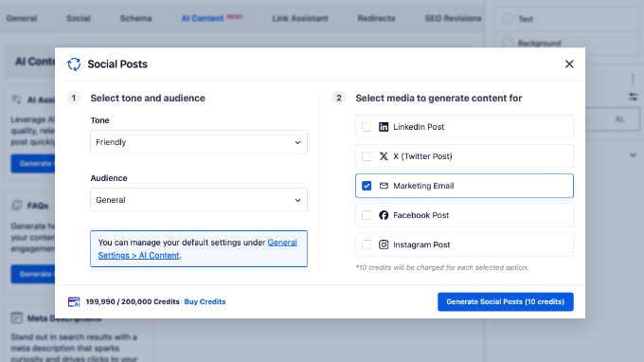The width and height of the screenshot is (644, 362).
Task: Click the FAQs icon in background panel
Action: [x=16, y=206]
